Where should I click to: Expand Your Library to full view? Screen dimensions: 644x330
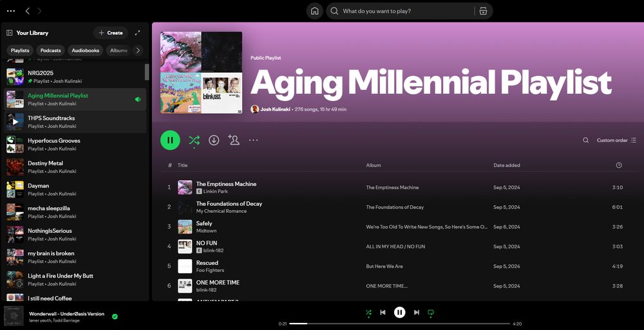click(138, 33)
